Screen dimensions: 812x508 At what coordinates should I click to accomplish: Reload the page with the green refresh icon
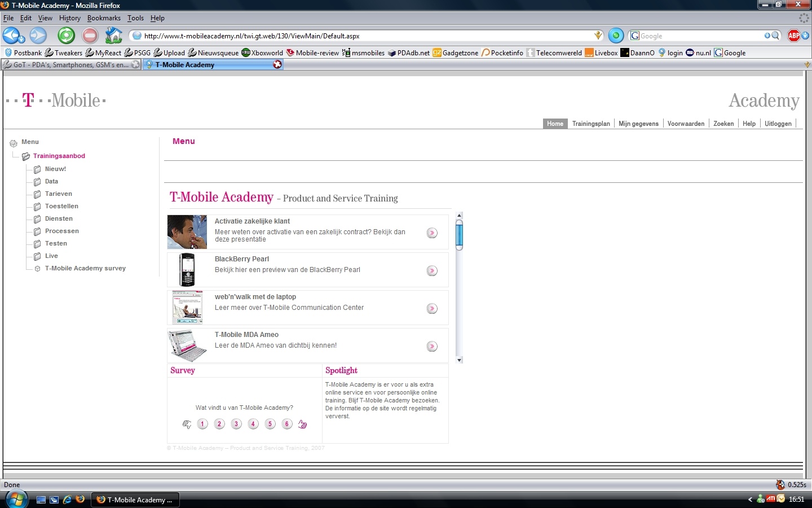pos(66,36)
